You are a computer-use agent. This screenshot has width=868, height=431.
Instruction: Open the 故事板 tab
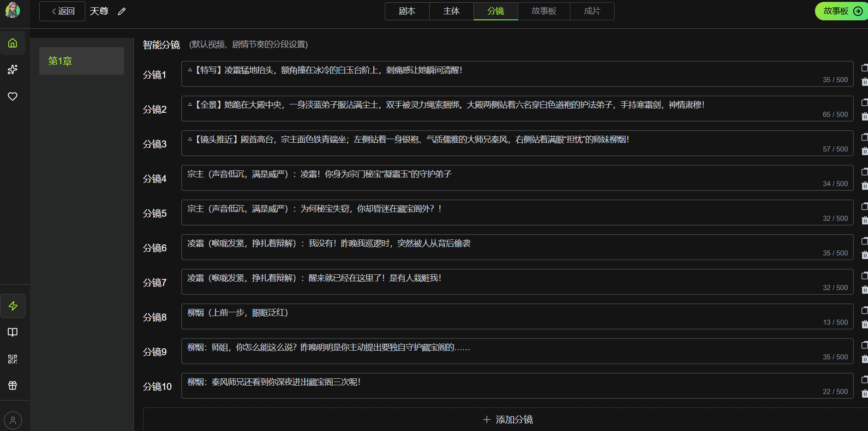tap(544, 11)
